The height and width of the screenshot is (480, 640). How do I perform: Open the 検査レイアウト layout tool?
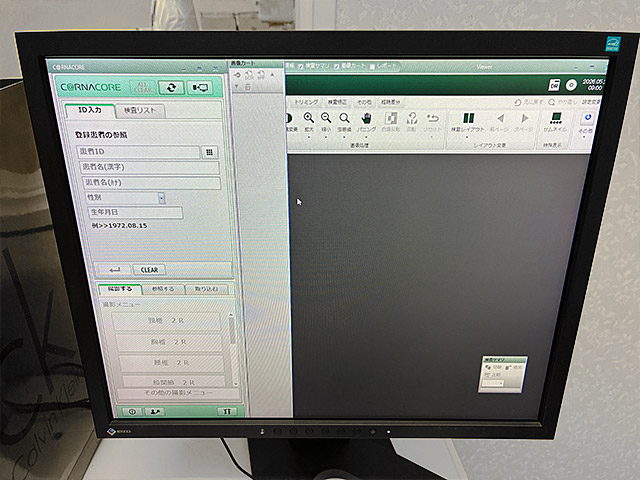pos(468,118)
